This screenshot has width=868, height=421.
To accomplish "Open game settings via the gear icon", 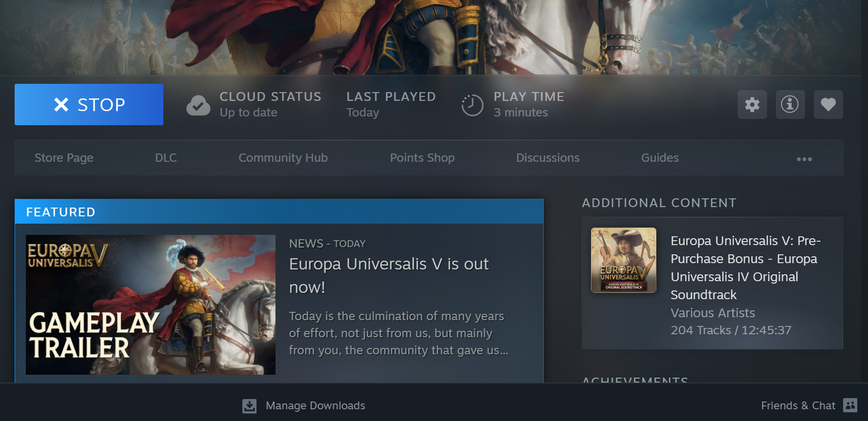I will pyautogui.click(x=752, y=104).
